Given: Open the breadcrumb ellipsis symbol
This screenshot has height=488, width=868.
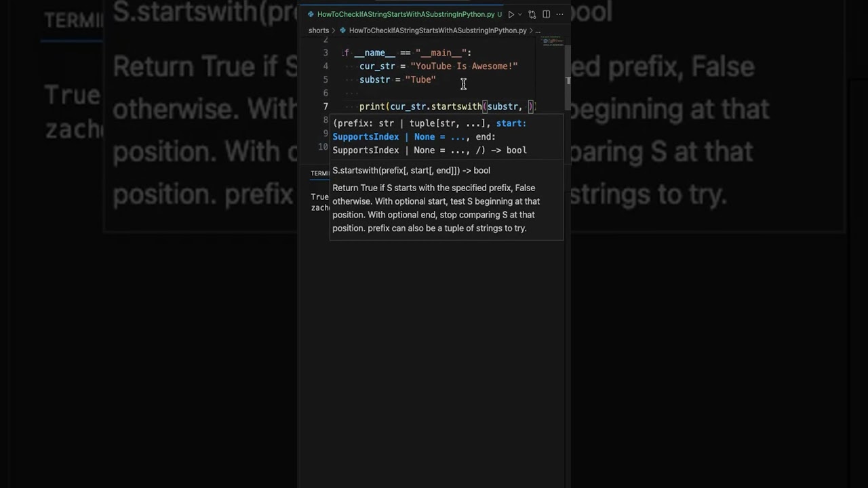Looking at the screenshot, I should coord(538,30).
